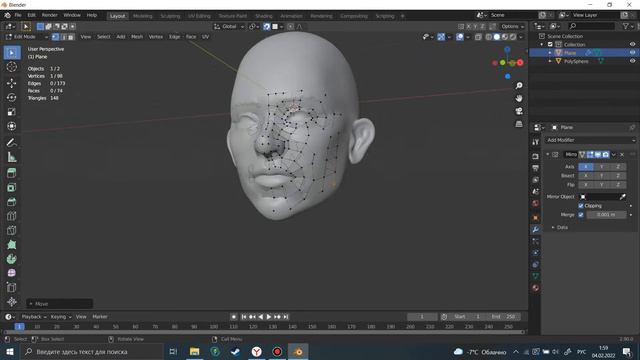Click the pan view hand icon
This screenshot has height=360, width=640.
coord(519,98)
